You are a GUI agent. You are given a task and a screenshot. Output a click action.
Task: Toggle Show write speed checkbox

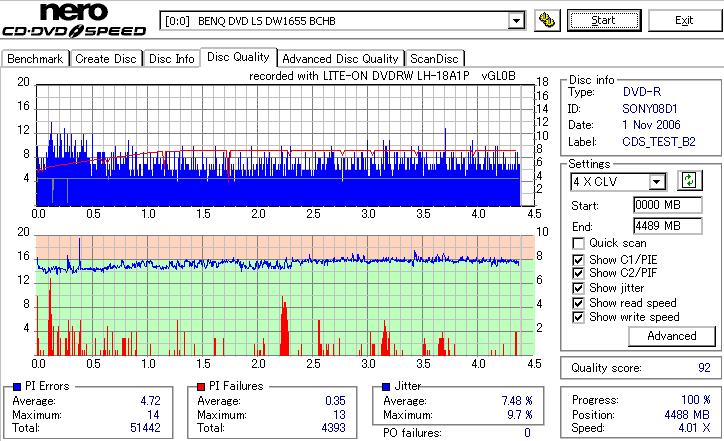(x=578, y=317)
